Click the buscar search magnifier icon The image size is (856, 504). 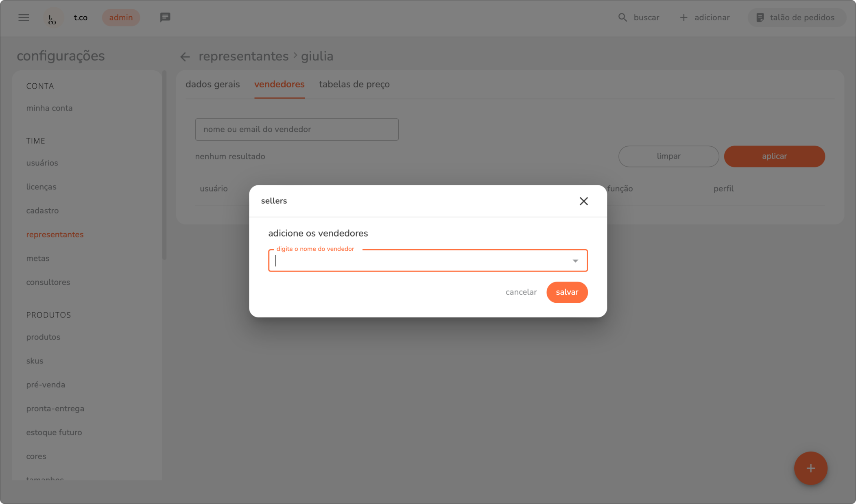click(x=622, y=17)
